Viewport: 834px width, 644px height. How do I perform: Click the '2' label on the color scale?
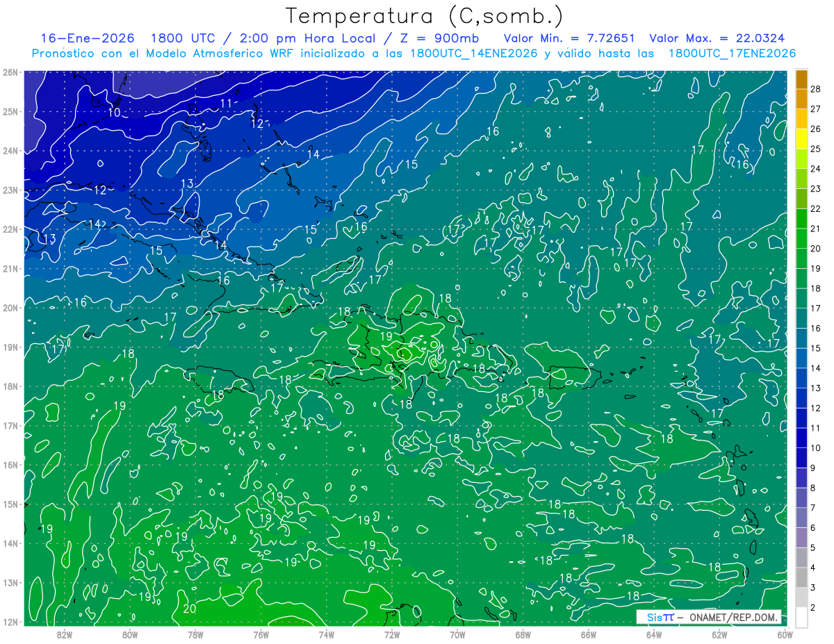(x=812, y=607)
